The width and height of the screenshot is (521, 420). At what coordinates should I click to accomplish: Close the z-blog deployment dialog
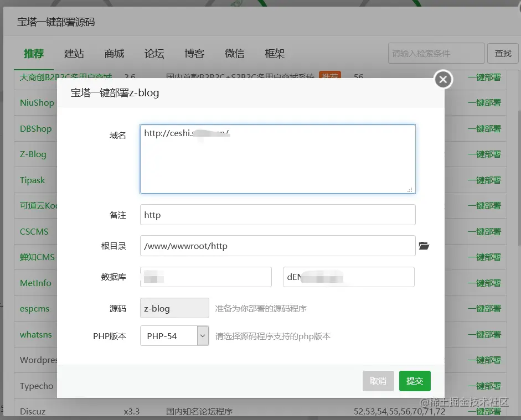(x=443, y=79)
